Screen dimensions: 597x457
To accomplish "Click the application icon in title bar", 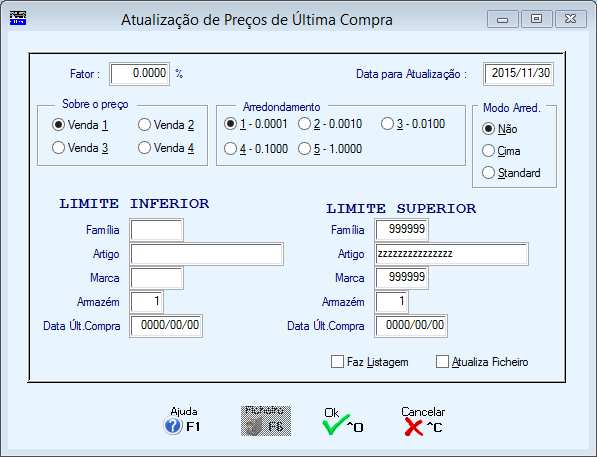I will point(18,18).
